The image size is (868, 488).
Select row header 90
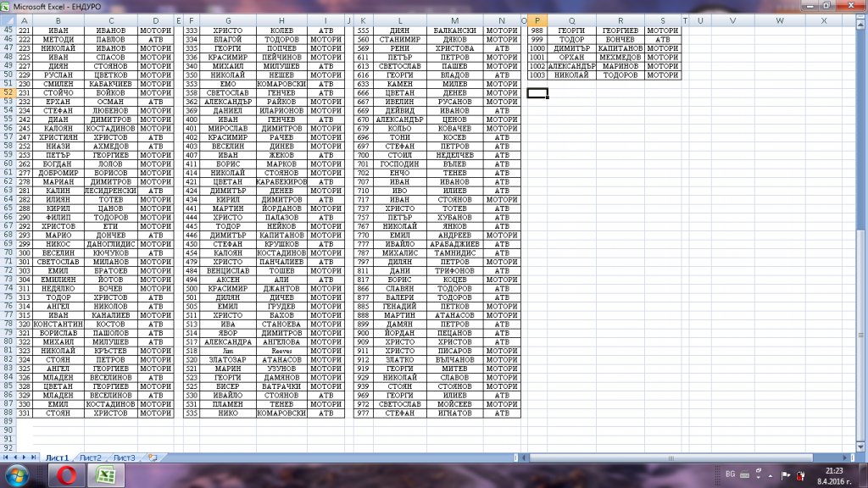[8, 430]
